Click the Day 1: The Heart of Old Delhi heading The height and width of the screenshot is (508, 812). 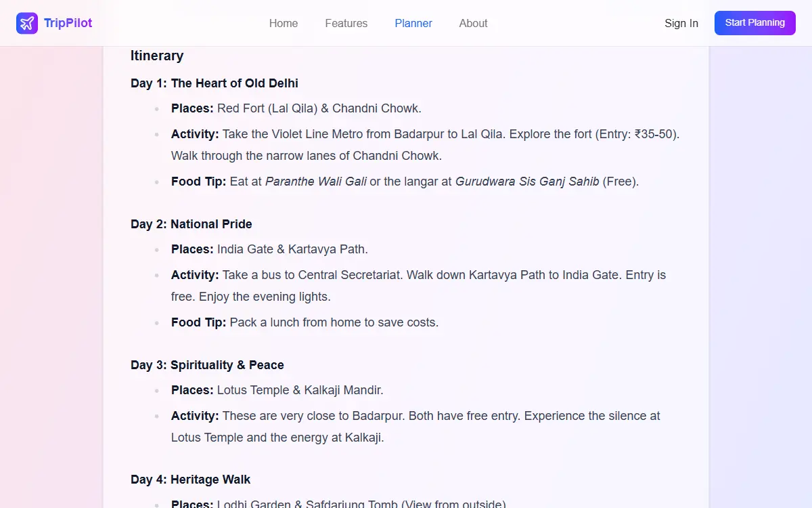pos(215,83)
